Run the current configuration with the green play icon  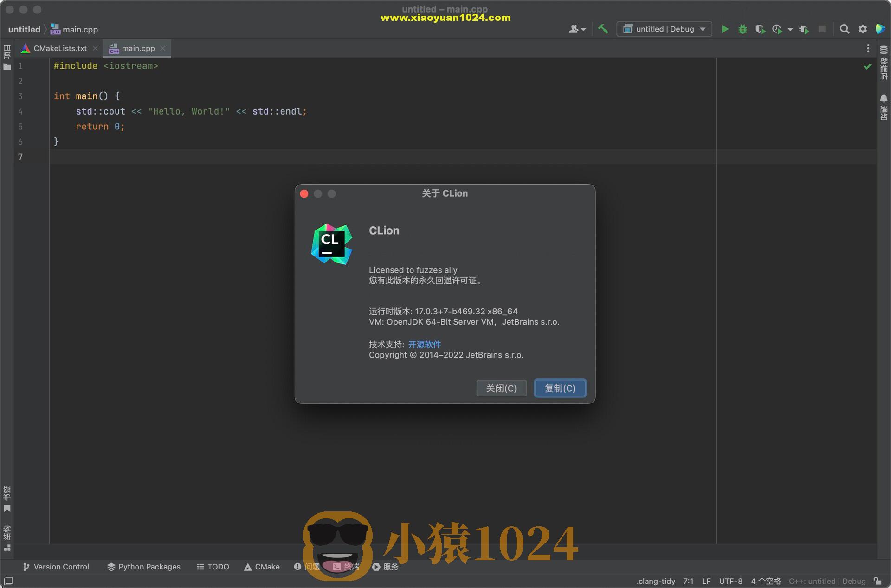[725, 29]
